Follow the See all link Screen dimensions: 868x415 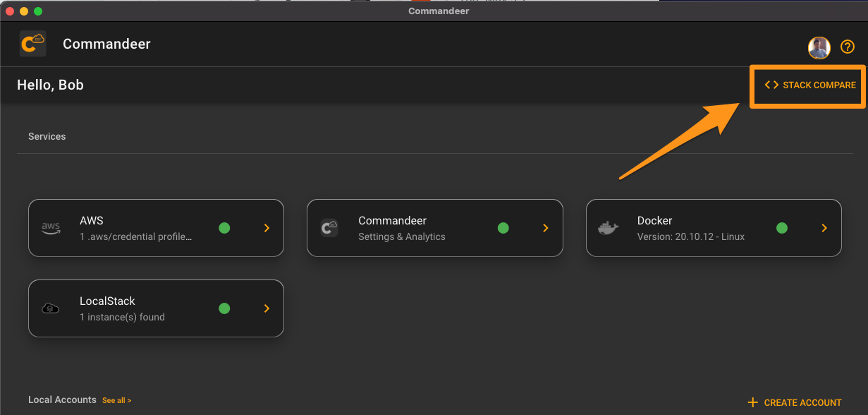(116, 400)
